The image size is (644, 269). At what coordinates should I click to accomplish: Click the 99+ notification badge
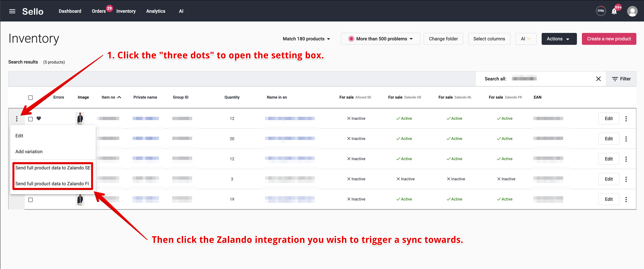(618, 7)
